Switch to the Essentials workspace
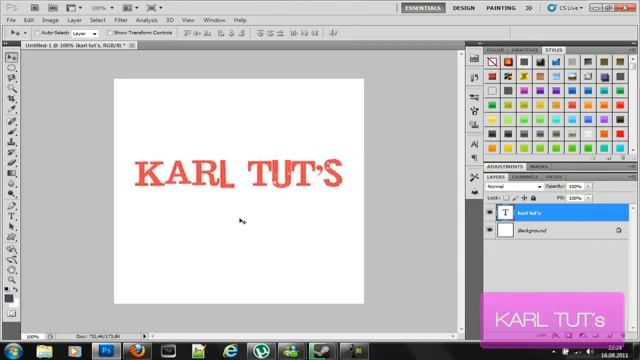The width and height of the screenshot is (640, 360). (423, 8)
